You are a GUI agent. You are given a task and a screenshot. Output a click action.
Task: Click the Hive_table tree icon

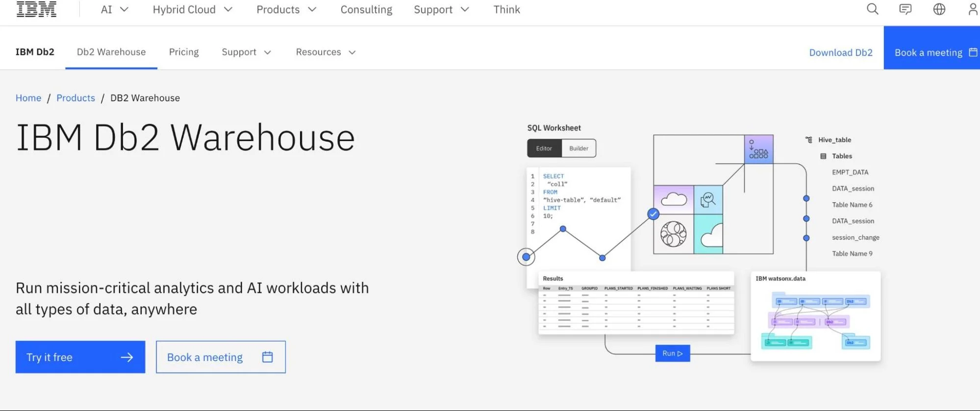tap(809, 140)
